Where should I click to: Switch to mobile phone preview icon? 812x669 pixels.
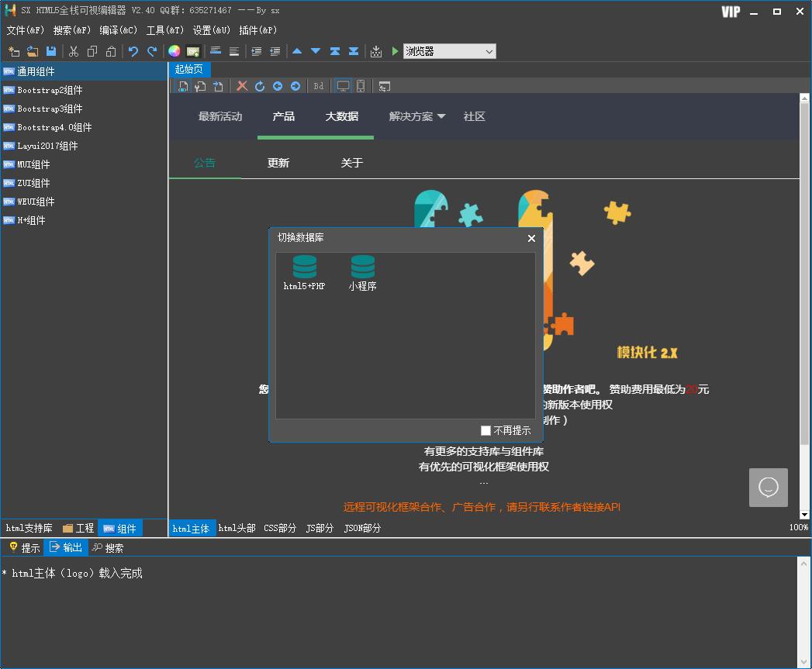tap(361, 86)
